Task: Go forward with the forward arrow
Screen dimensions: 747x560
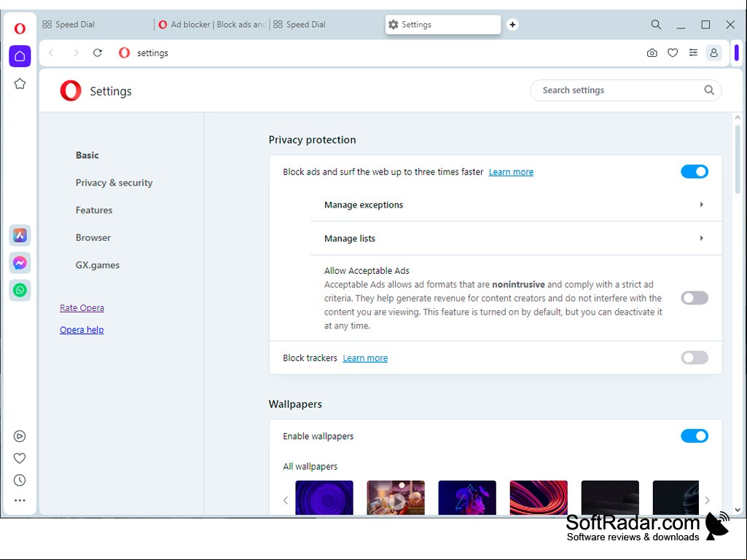Action: click(76, 53)
